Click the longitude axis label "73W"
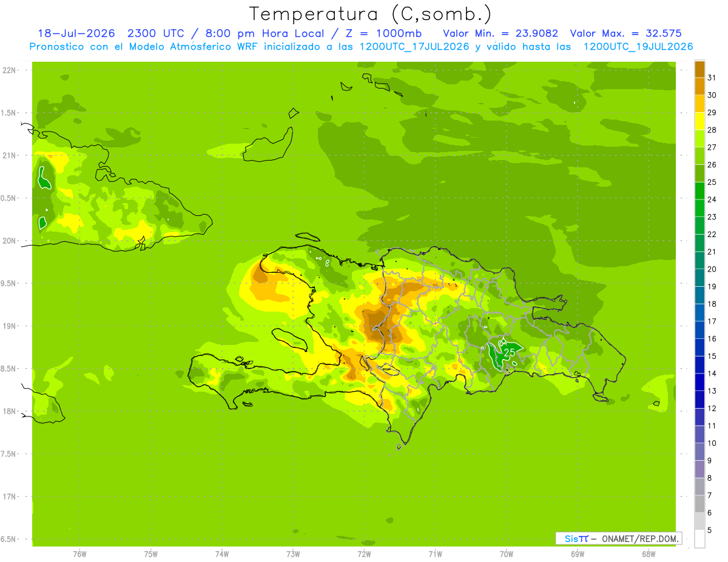Viewport: 728px width, 562px height. [x=293, y=554]
